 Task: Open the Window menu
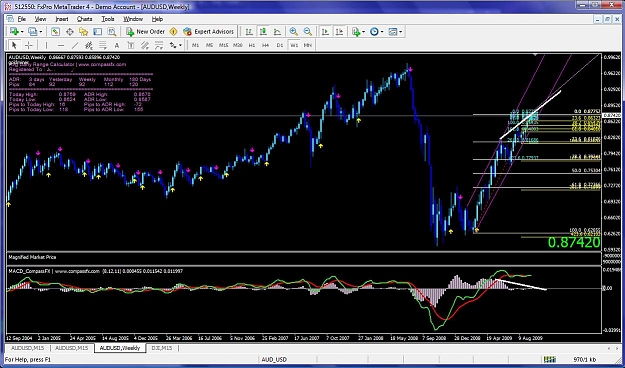tap(133, 19)
